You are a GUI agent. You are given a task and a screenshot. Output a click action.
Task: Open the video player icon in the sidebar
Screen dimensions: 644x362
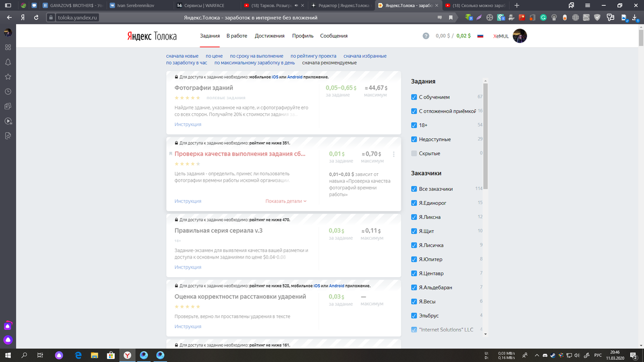[x=8, y=121]
